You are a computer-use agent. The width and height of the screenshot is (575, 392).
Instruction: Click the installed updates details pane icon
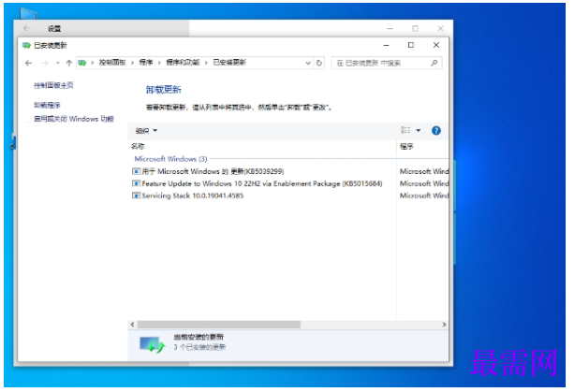tap(152, 344)
